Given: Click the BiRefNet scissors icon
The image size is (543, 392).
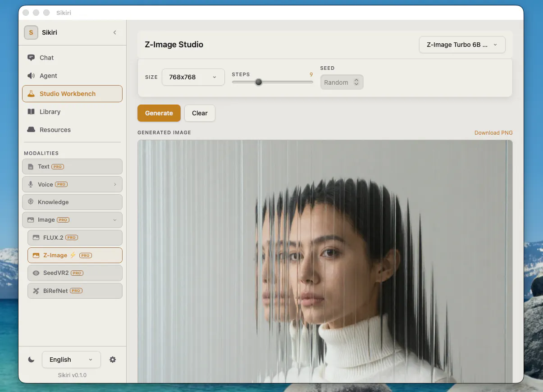Looking at the screenshot, I should pyautogui.click(x=36, y=291).
